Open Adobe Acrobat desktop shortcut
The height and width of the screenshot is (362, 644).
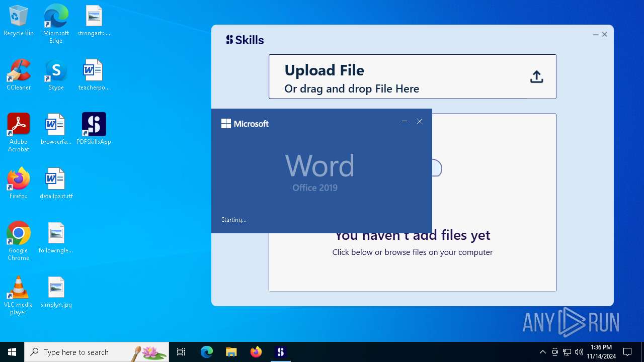(19, 132)
